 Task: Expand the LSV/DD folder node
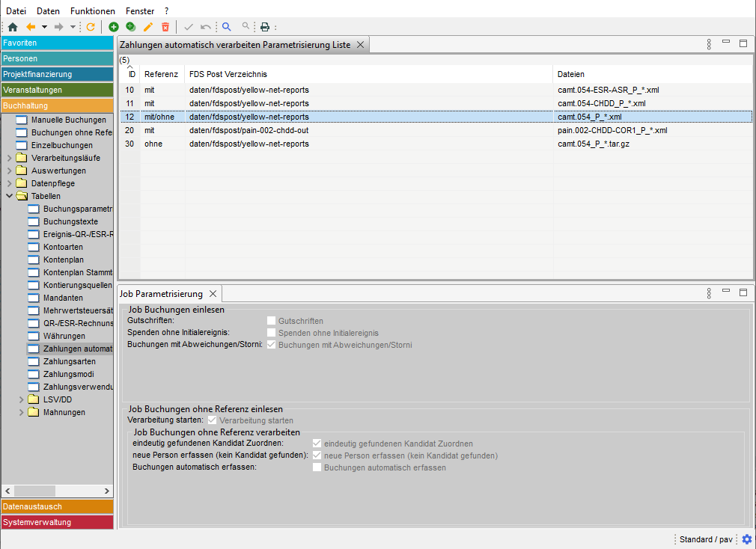22,399
